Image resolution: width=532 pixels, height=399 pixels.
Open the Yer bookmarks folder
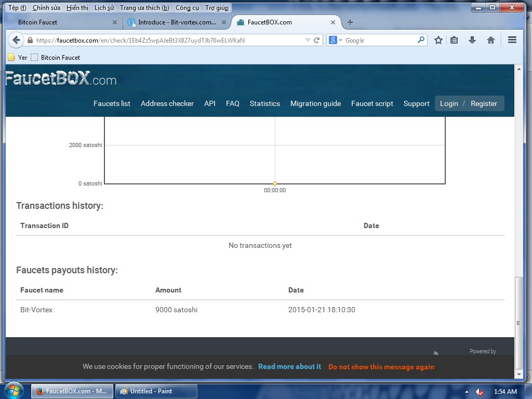pos(18,57)
